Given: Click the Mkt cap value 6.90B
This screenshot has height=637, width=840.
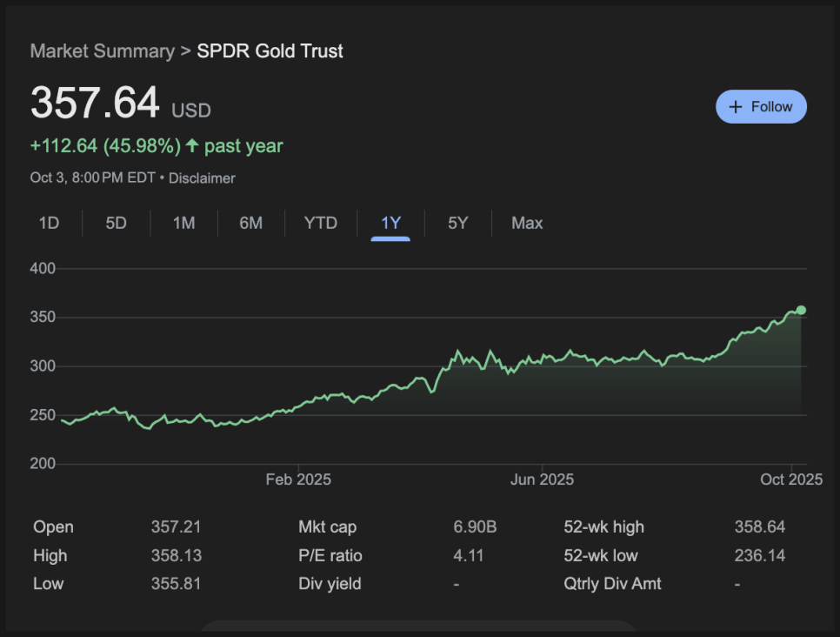Looking at the screenshot, I should [475, 527].
